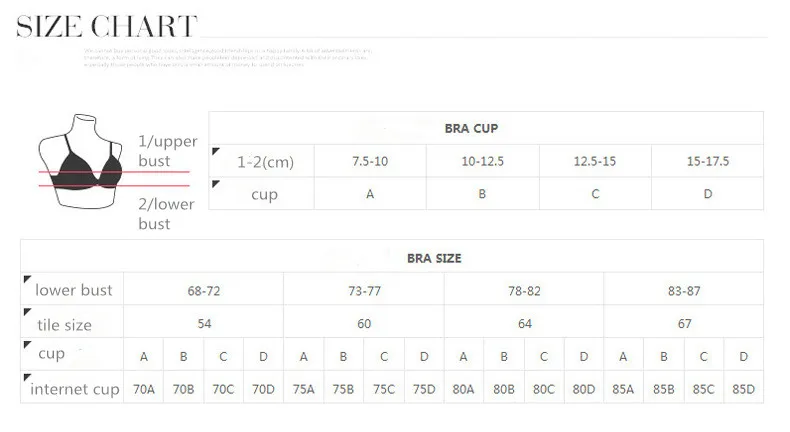
Task: Click the bra mannequin illustration
Action: [81, 161]
